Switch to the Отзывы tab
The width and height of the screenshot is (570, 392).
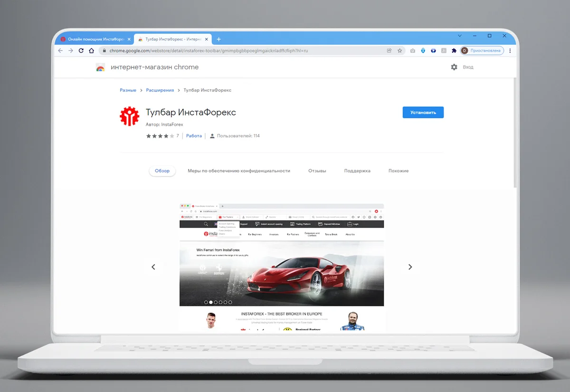click(317, 171)
